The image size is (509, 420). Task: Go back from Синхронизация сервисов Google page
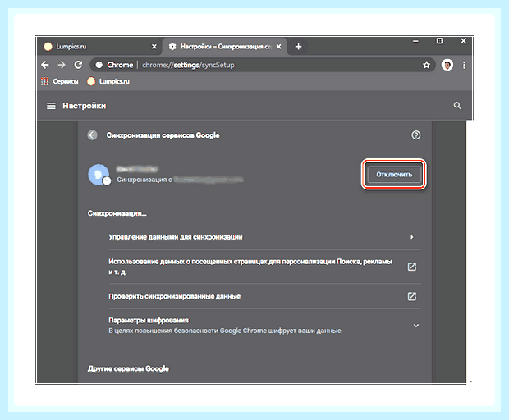(93, 135)
